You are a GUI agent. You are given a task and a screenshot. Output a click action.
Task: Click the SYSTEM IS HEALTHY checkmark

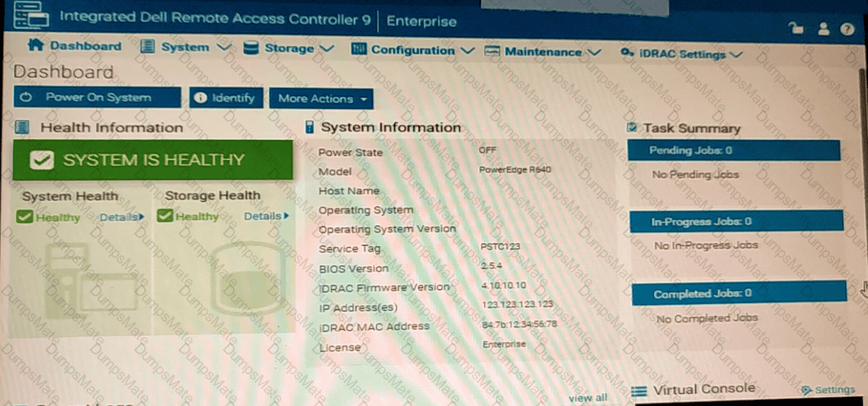tap(41, 160)
